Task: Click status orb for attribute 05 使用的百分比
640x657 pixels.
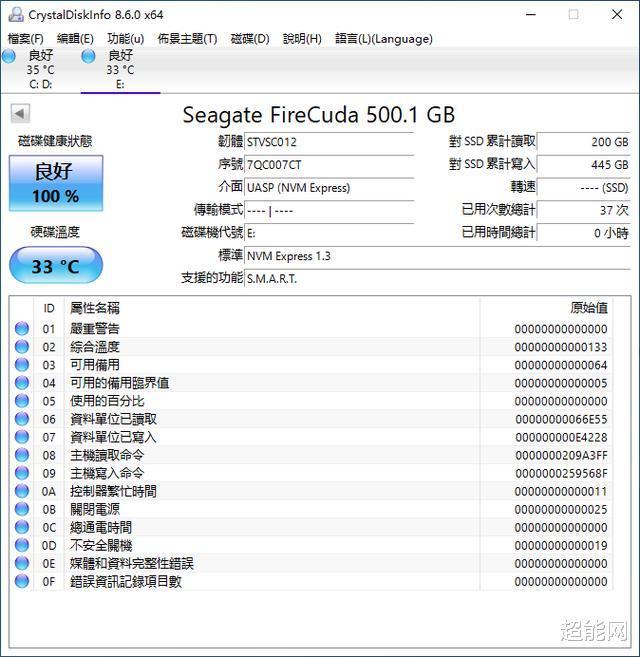Action: (22, 401)
